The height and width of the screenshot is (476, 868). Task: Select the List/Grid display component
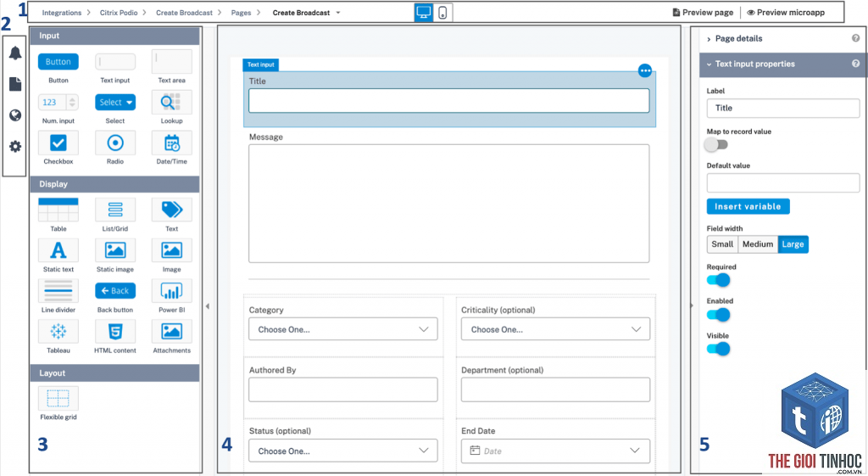[115, 210]
